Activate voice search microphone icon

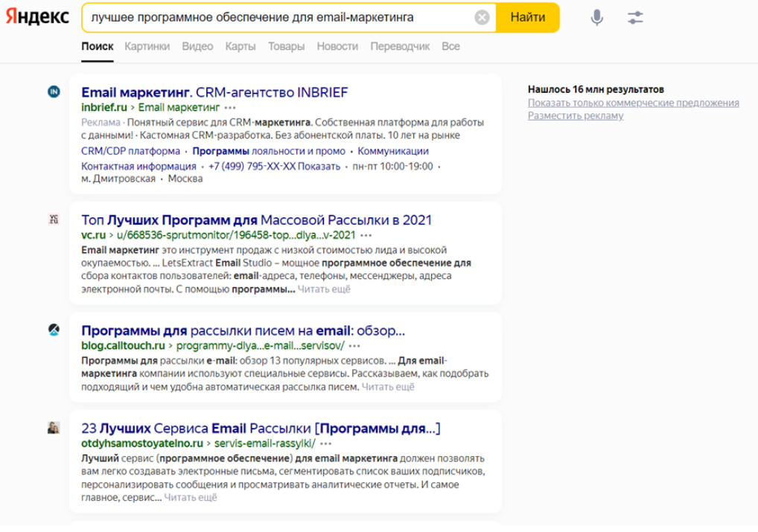(x=596, y=17)
